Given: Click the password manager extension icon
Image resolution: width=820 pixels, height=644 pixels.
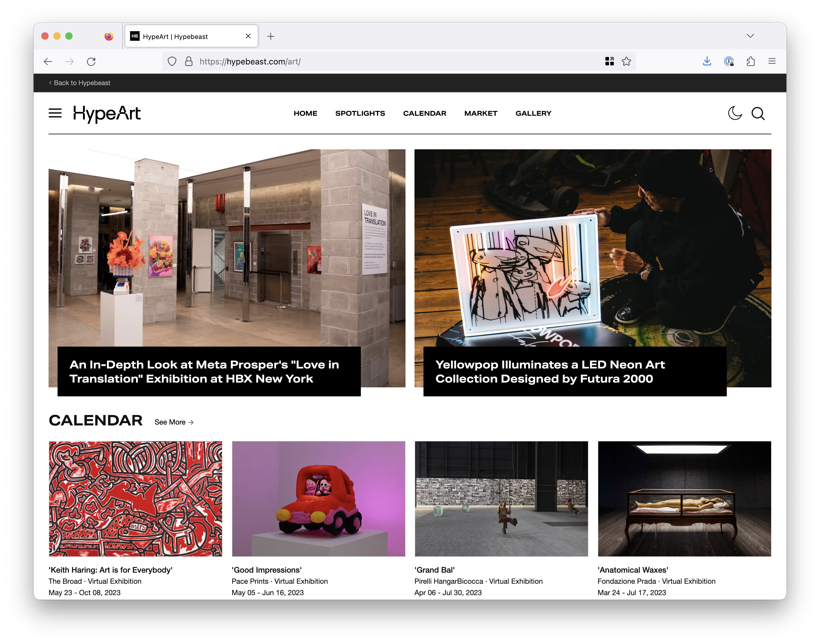Looking at the screenshot, I should (729, 61).
